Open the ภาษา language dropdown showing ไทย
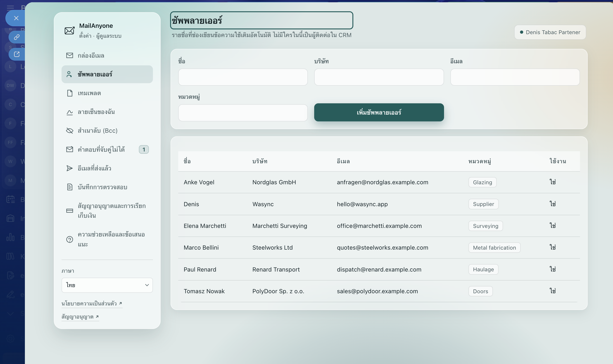Viewport: 613px width, 364px height. coord(107,285)
